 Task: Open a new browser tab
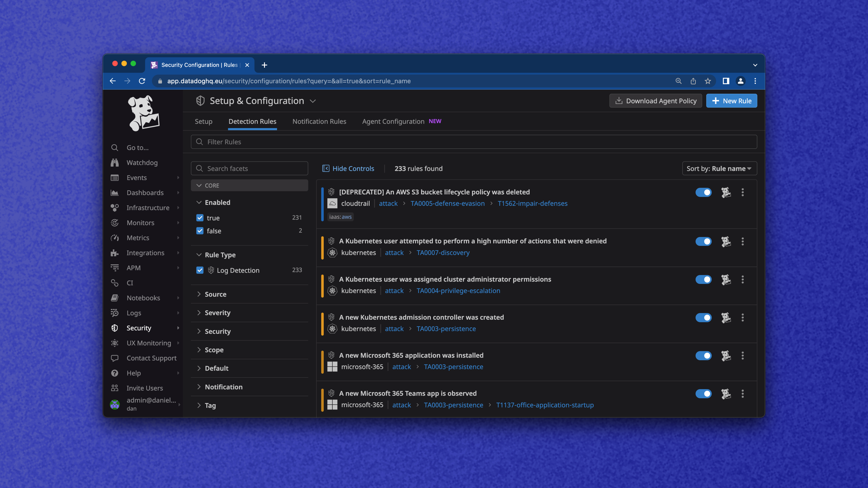(x=265, y=65)
